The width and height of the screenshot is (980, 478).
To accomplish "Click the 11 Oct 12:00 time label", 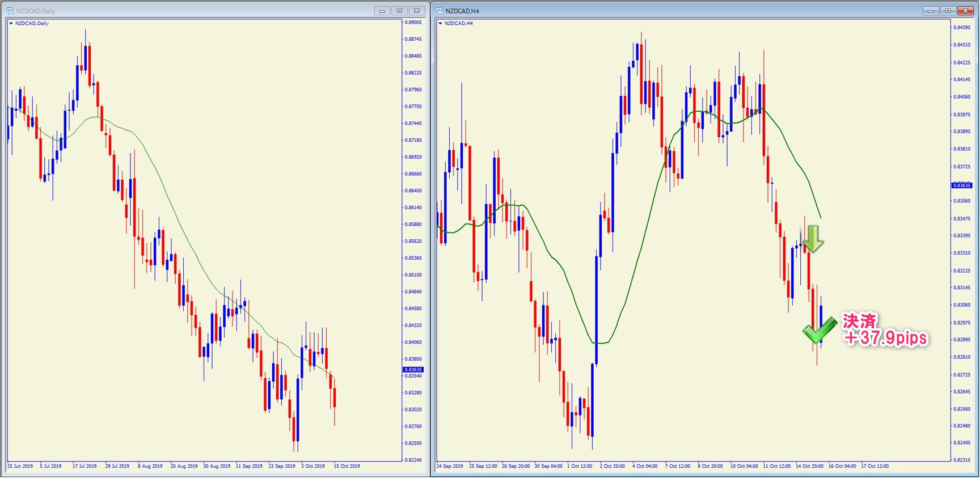I will (x=777, y=466).
